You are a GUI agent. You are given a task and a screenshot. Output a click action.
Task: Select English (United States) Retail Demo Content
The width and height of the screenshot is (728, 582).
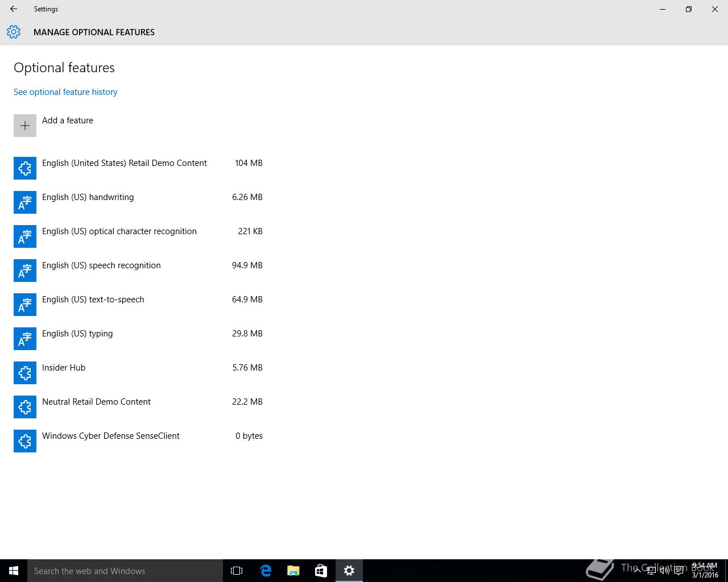click(x=138, y=168)
